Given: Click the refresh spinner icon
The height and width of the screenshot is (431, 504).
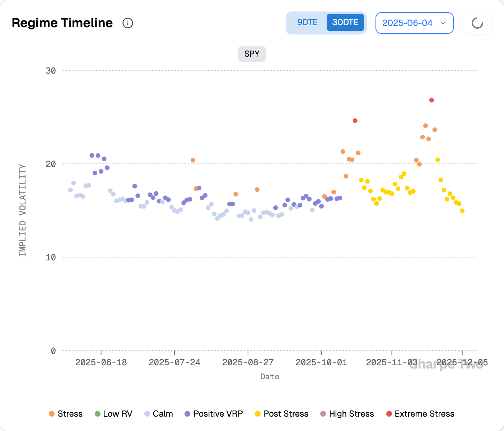Looking at the screenshot, I should [477, 23].
